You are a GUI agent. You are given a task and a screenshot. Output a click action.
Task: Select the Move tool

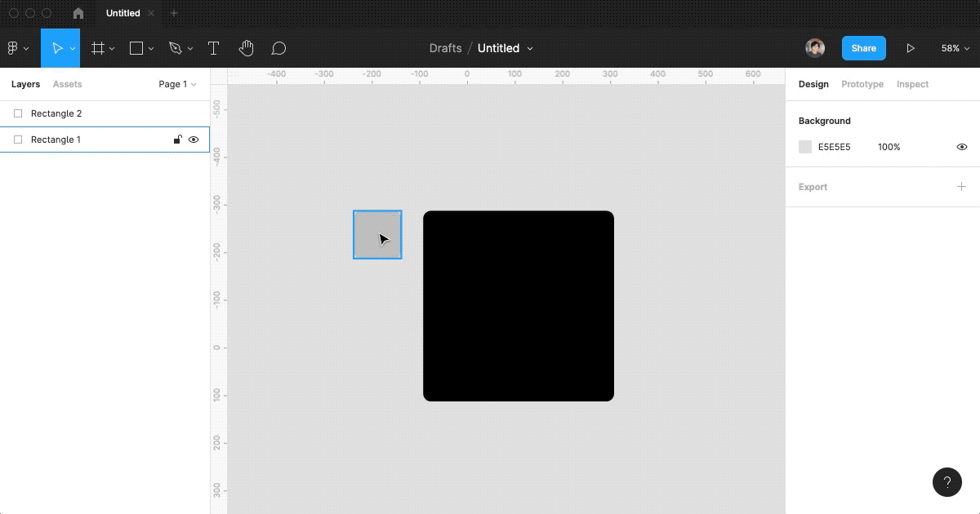(57, 48)
